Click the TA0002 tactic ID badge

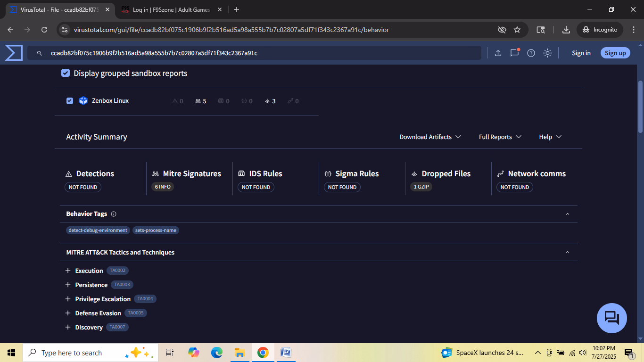117,271
